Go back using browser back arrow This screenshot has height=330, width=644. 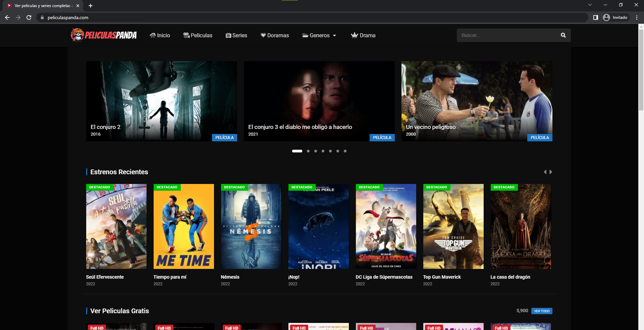tap(7, 17)
